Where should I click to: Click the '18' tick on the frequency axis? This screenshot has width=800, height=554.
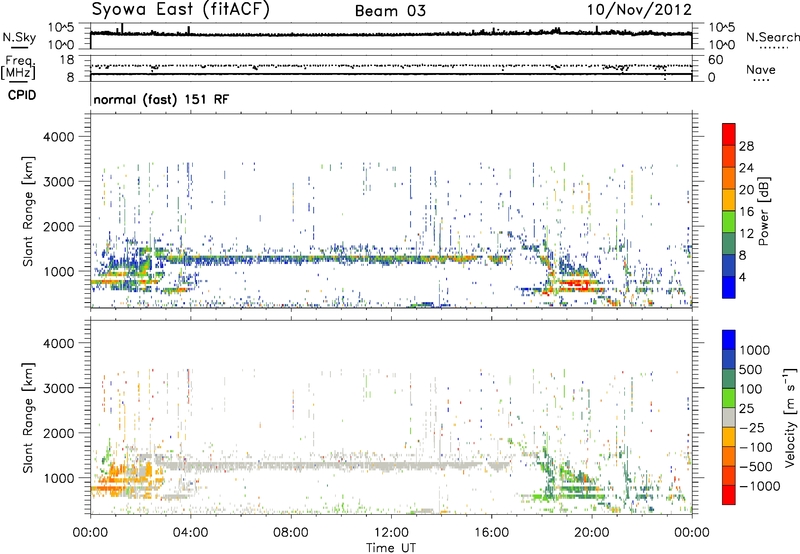click(67, 60)
